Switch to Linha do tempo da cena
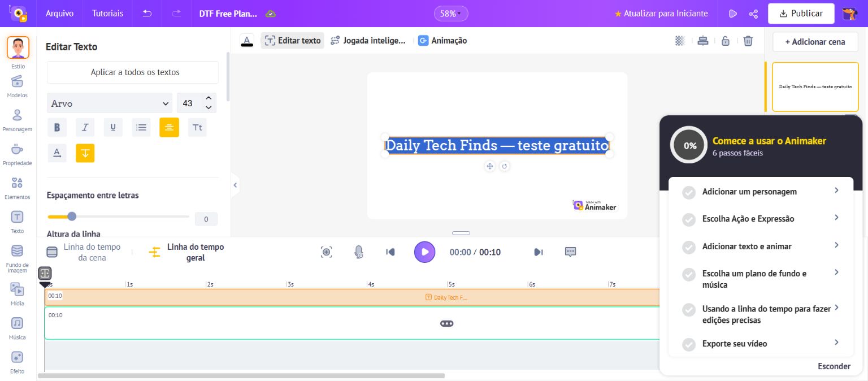The height and width of the screenshot is (381, 868). (x=85, y=252)
